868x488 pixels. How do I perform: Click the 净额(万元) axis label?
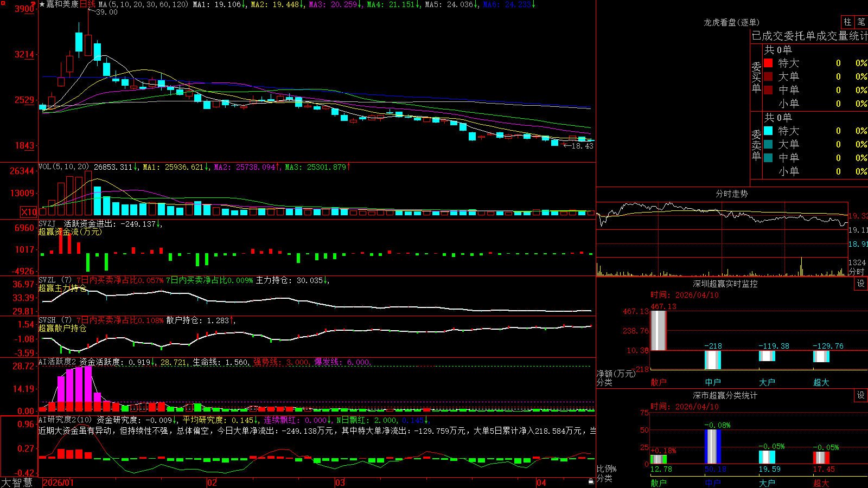pos(616,374)
